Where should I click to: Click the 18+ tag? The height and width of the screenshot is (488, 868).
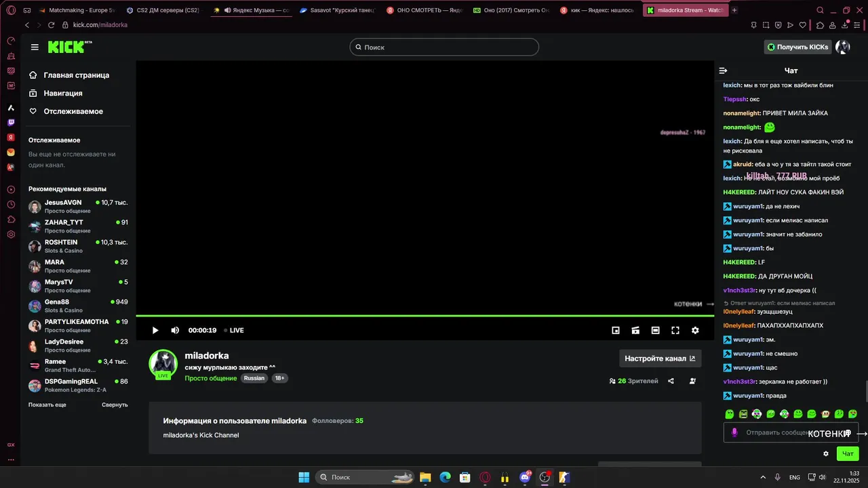point(280,378)
